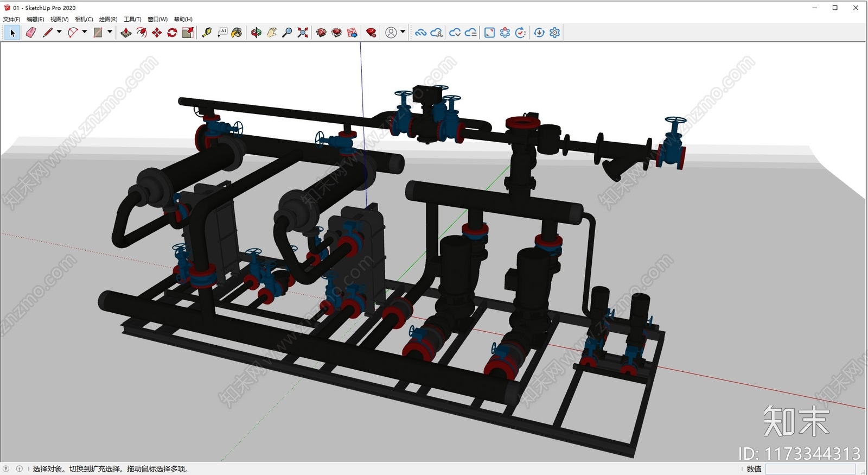Open the 3D Warehouse icon
This screenshot has width=868, height=475.
(322, 33)
